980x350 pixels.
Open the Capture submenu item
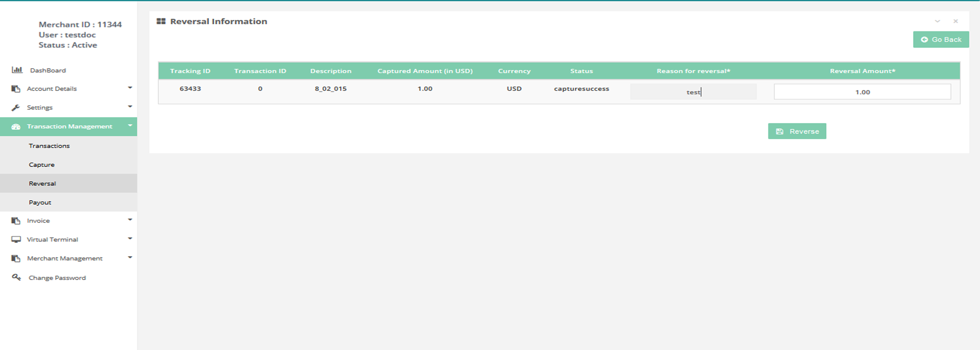[x=42, y=165]
